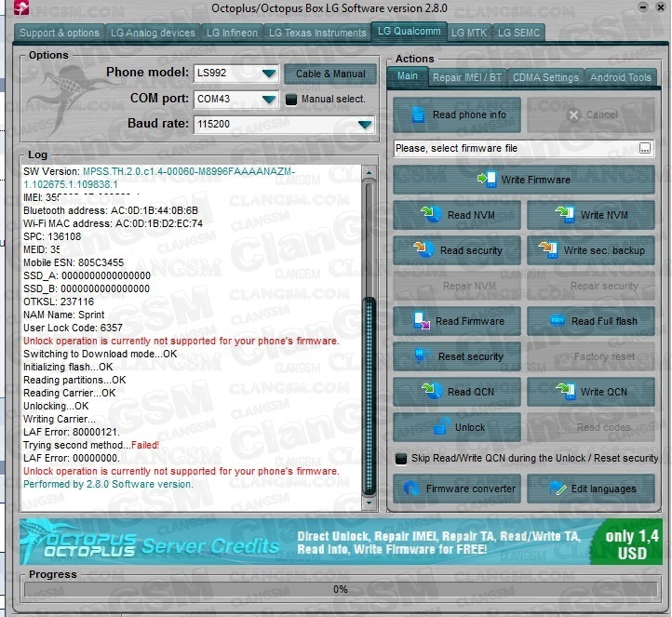Open the Repair IMEI / BT tab
The width and height of the screenshot is (672, 617).
[466, 77]
